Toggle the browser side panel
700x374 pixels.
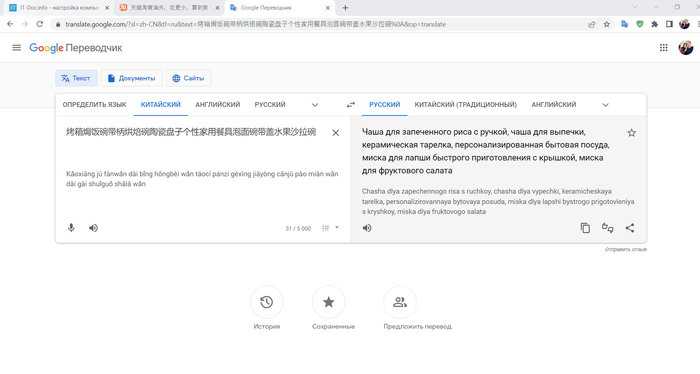tap(669, 24)
